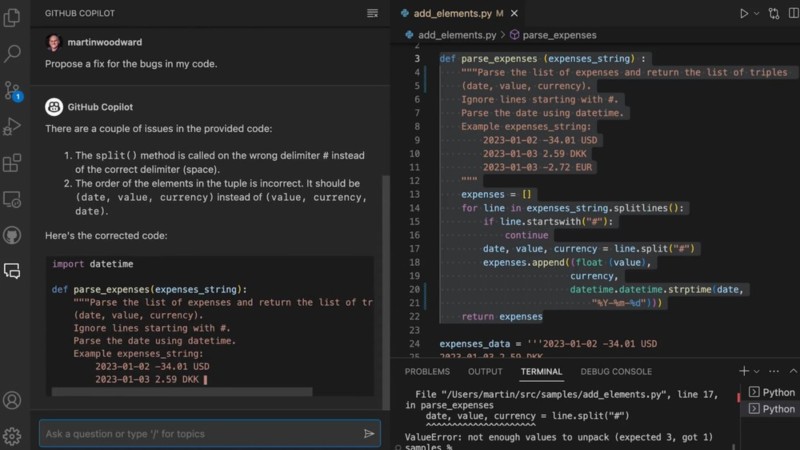Click line number 17 in the gutter

point(414,249)
